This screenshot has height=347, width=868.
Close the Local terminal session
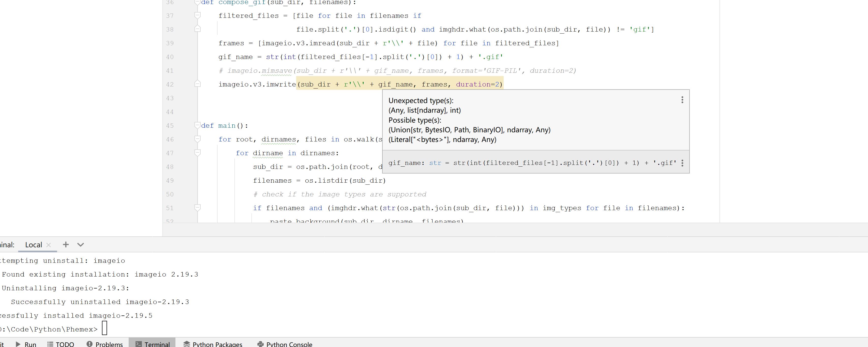coord(49,245)
